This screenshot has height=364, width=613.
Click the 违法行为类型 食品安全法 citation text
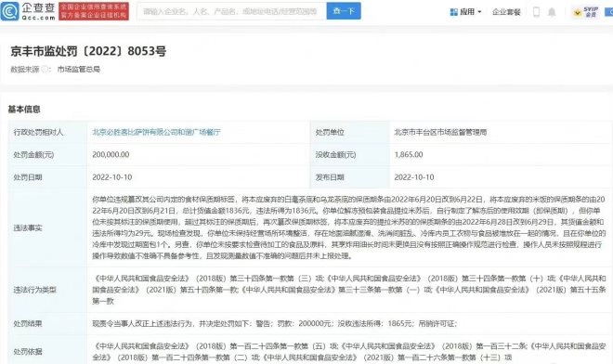coord(348,290)
